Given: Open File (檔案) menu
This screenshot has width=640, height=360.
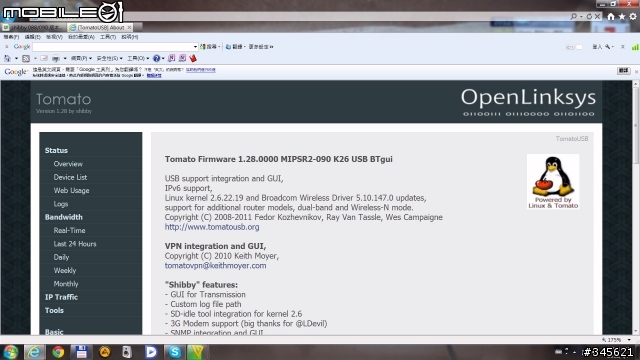Looking at the screenshot, I should pyautogui.click(x=11, y=37).
